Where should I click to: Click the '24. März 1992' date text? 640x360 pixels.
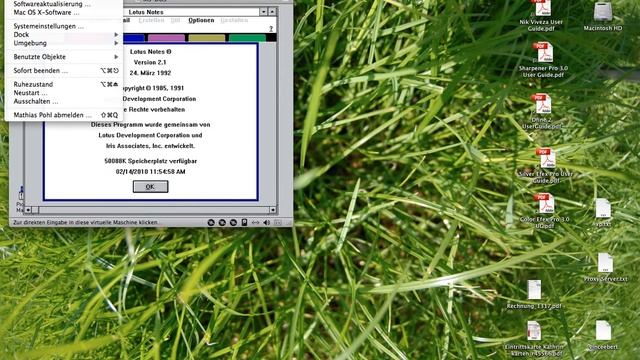[150, 73]
